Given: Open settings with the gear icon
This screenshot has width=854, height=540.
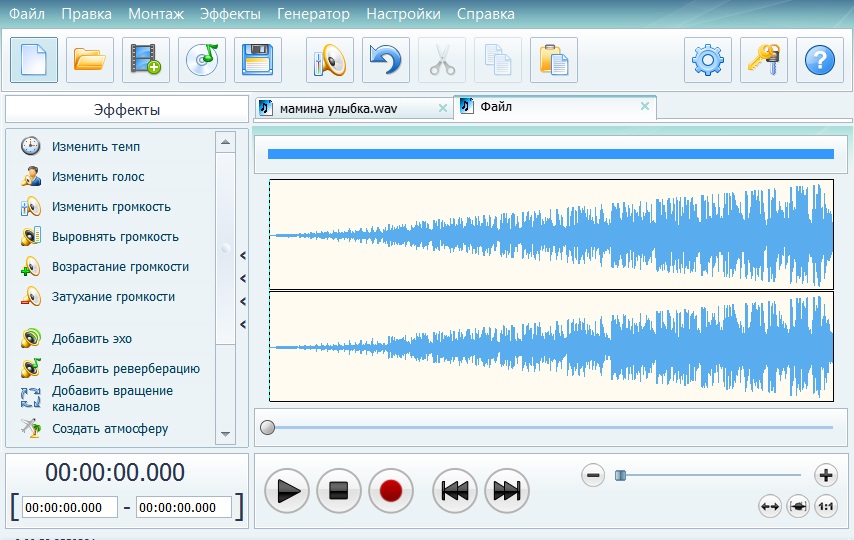Looking at the screenshot, I should 708,61.
